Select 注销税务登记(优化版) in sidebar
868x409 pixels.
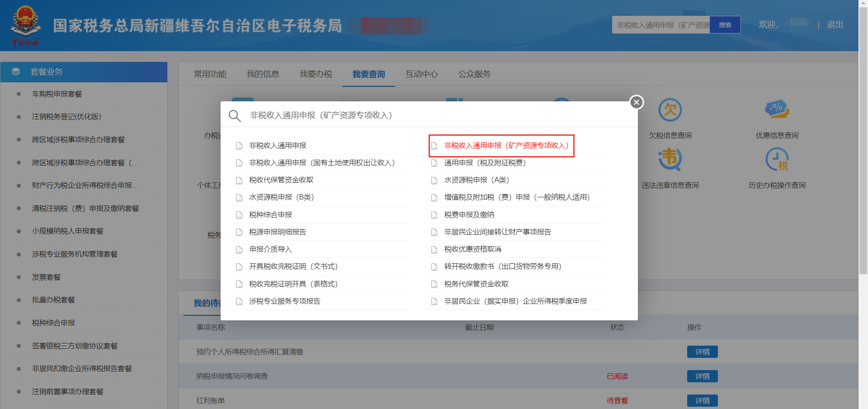click(x=66, y=117)
